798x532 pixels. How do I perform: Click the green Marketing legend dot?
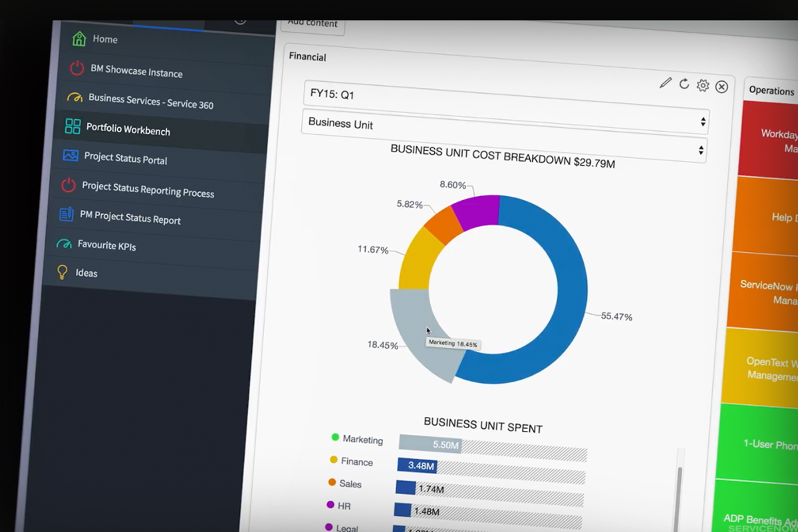coord(335,438)
